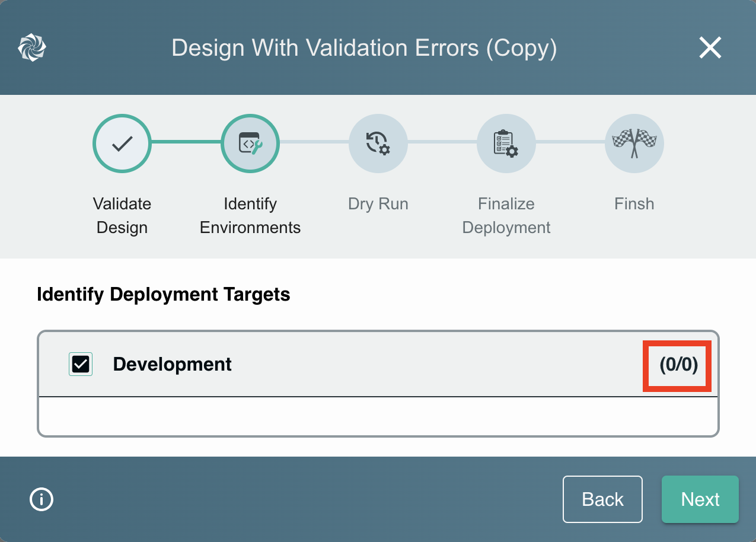
Task: Click the checkered flags finish icon
Action: pos(634,144)
